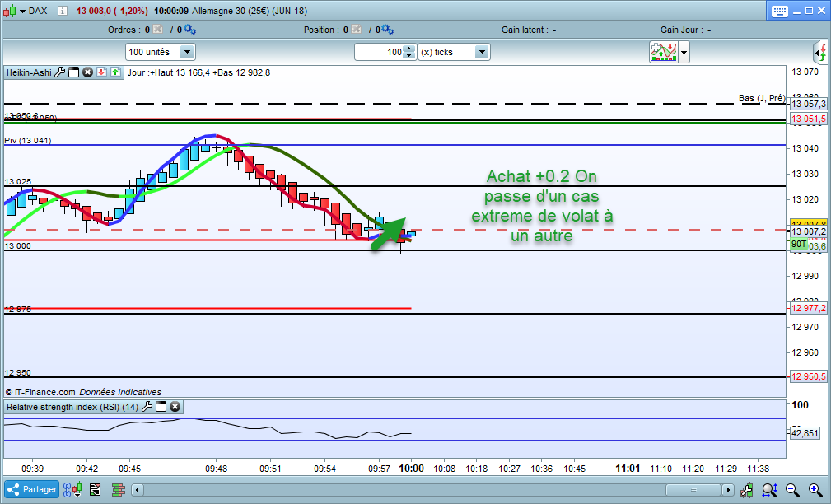Open the red and green order book bars icon
Screen dimensions: 831x504
(x=118, y=490)
